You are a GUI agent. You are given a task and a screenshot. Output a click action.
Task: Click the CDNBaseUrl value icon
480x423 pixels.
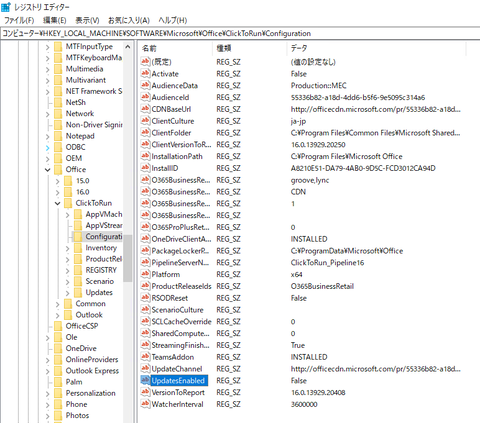click(x=145, y=109)
